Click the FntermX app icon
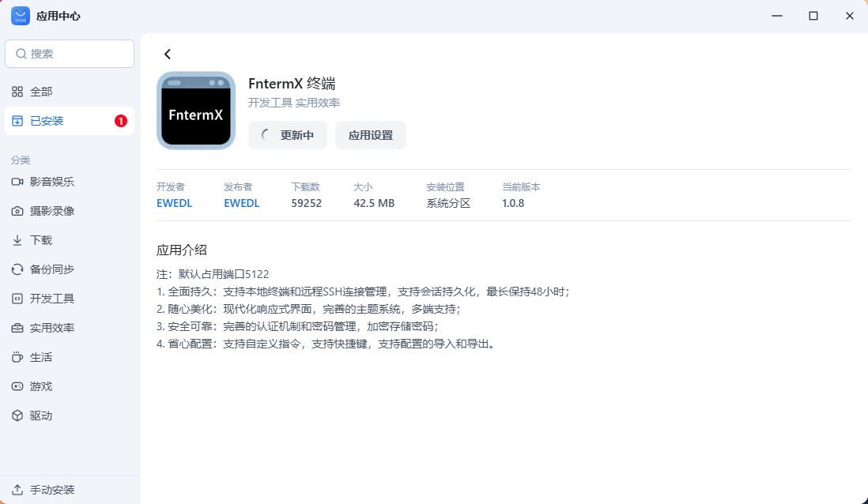The width and height of the screenshot is (868, 504). pos(196,111)
